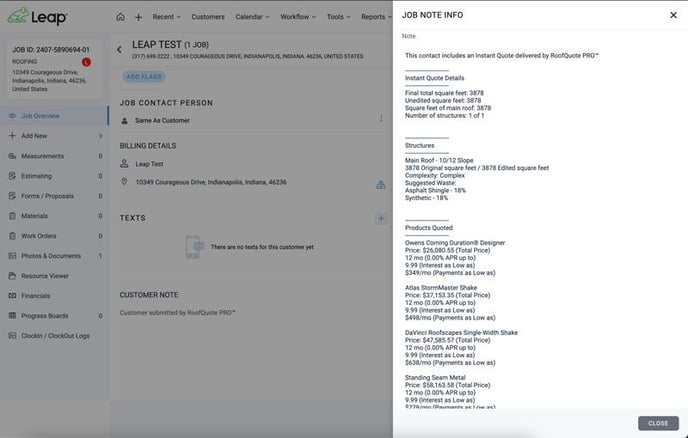Open Progress Boards in sidebar
This screenshot has width=688, height=438.
(x=54, y=316)
